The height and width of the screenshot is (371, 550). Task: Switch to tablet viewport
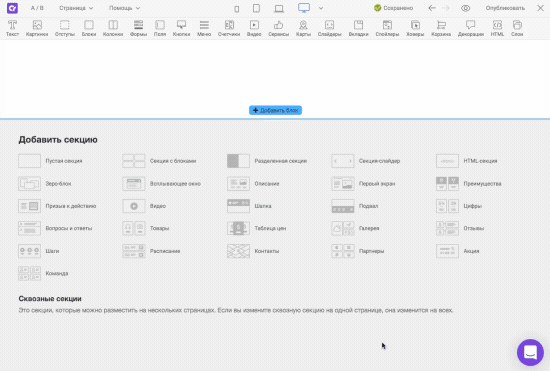pyautogui.click(x=256, y=8)
